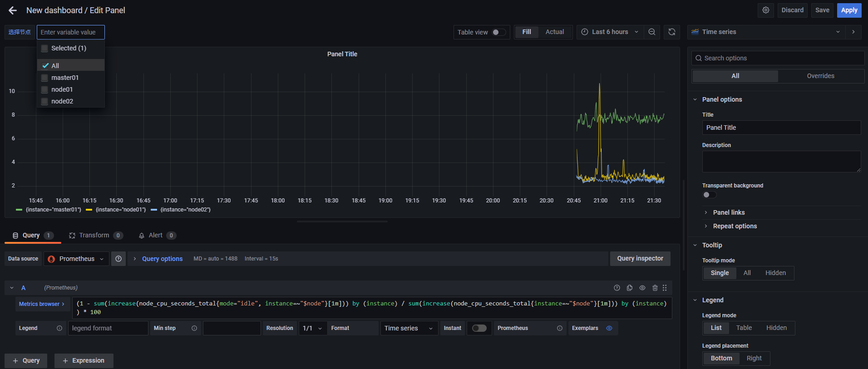The width and height of the screenshot is (868, 369).
Task: Click the Save button
Action: [x=822, y=10]
